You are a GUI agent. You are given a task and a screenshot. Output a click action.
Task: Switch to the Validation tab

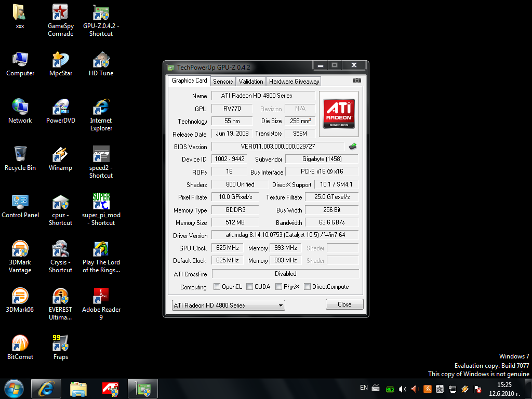click(251, 82)
